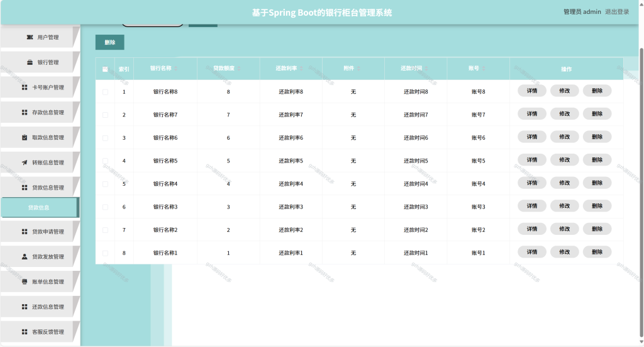This screenshot has width=644, height=347.
Task: Check the row for 银行名称8
Action: point(105,92)
